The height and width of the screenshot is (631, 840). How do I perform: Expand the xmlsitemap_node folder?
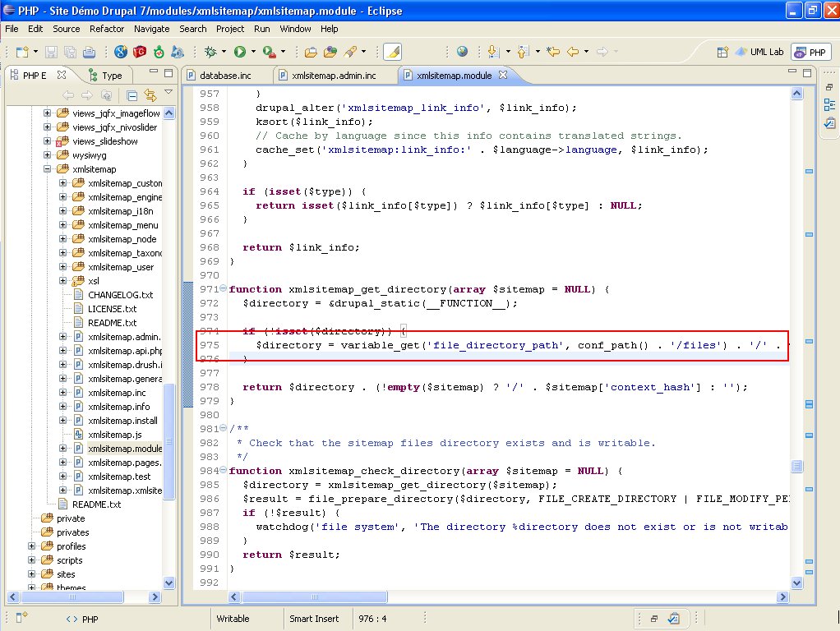coord(62,239)
